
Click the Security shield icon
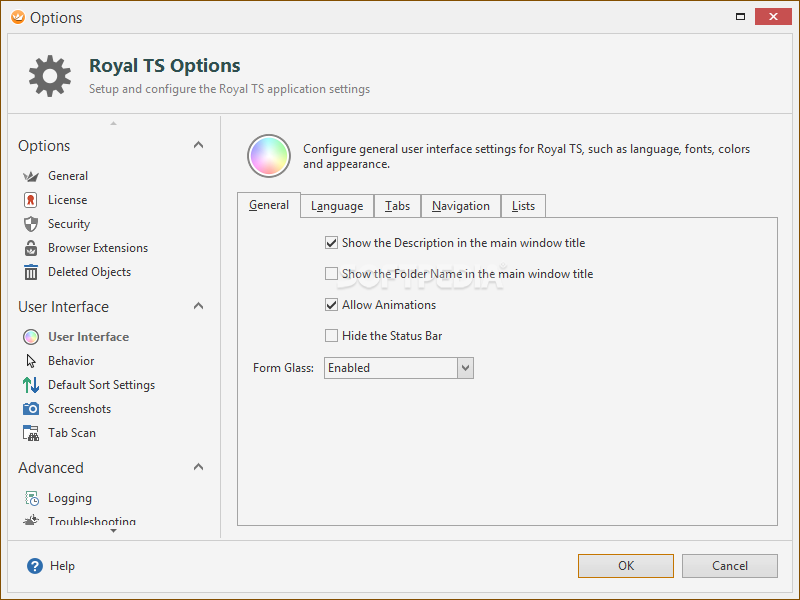coord(31,224)
